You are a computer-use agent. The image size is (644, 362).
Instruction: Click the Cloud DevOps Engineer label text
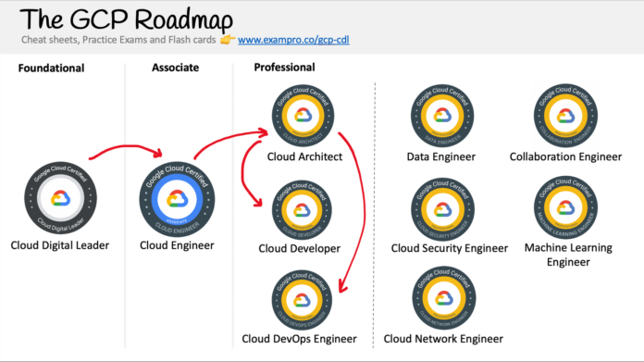pyautogui.click(x=299, y=339)
